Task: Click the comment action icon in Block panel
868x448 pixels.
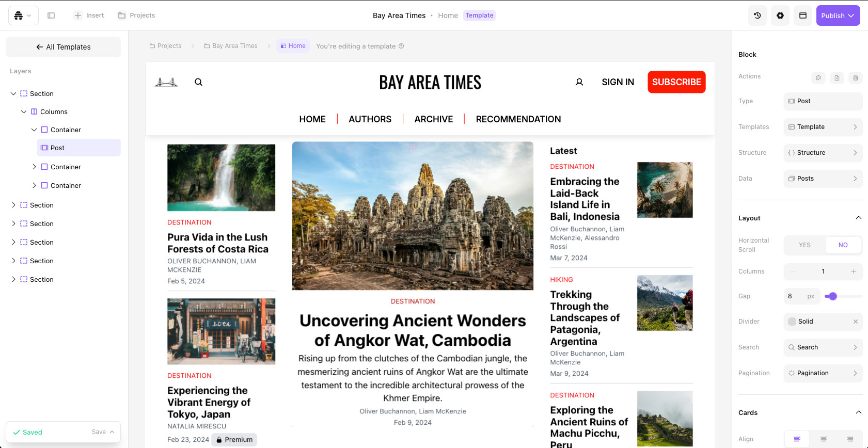Action: tap(818, 78)
